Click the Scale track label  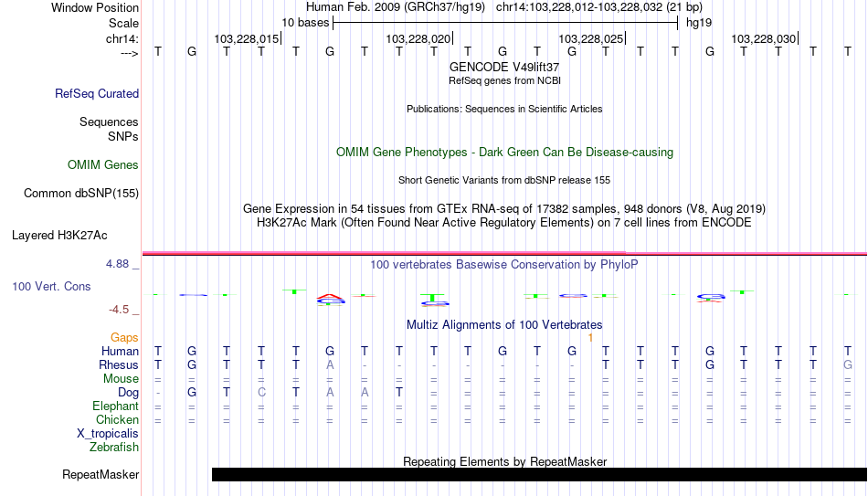(123, 23)
